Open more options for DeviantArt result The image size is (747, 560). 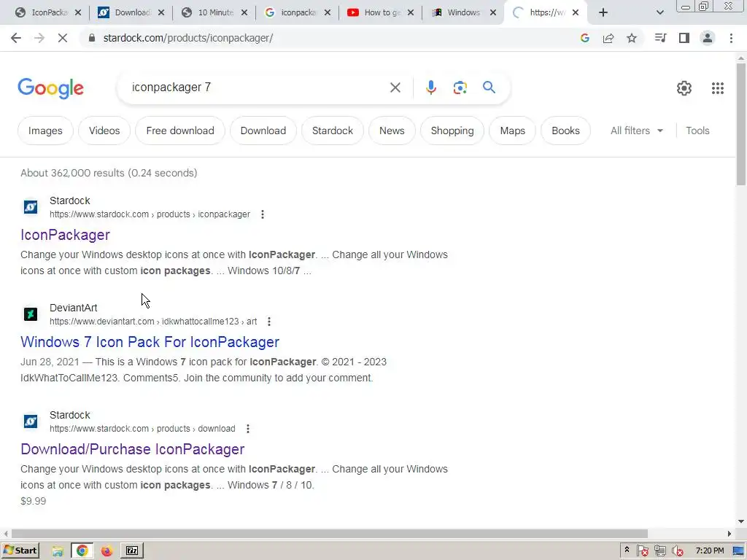pos(269,322)
